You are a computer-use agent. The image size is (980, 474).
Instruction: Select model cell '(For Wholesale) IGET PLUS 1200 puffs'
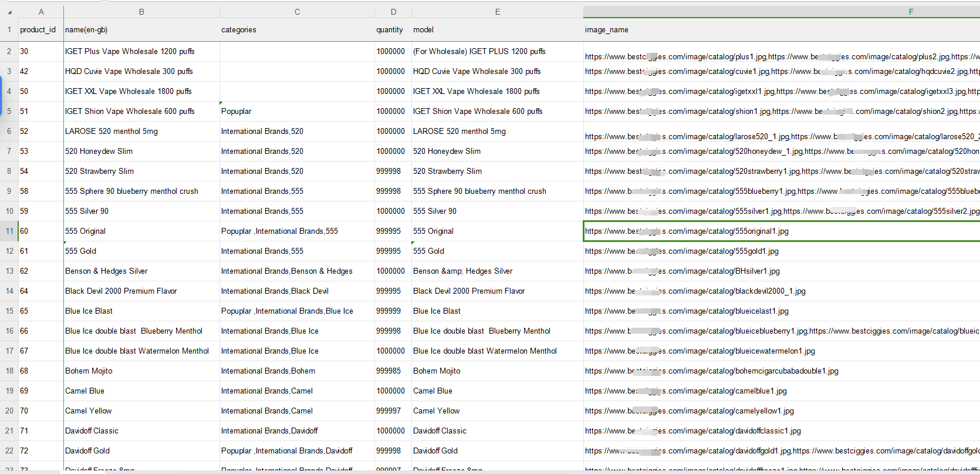tap(498, 51)
